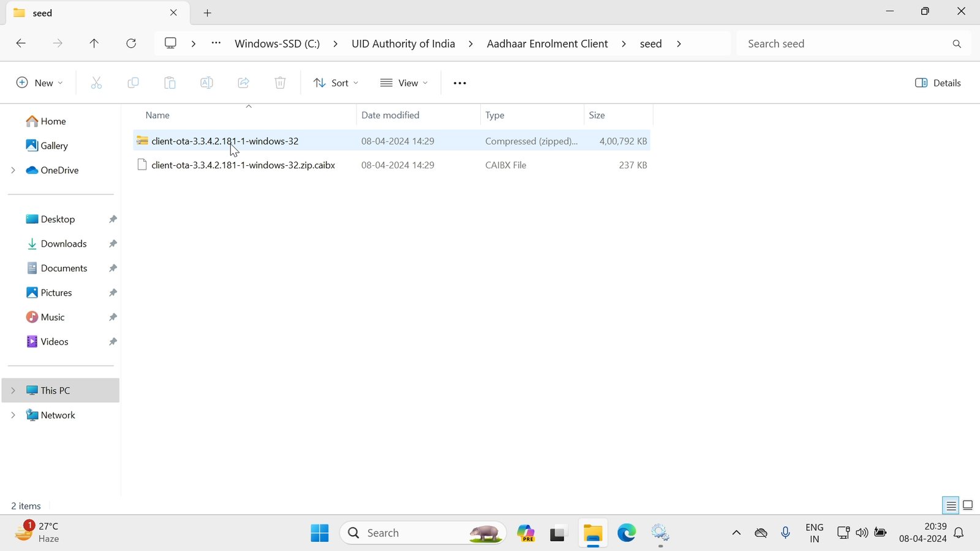This screenshot has height=551, width=980.
Task: Open Task View on the taskbar
Action: (x=558, y=533)
